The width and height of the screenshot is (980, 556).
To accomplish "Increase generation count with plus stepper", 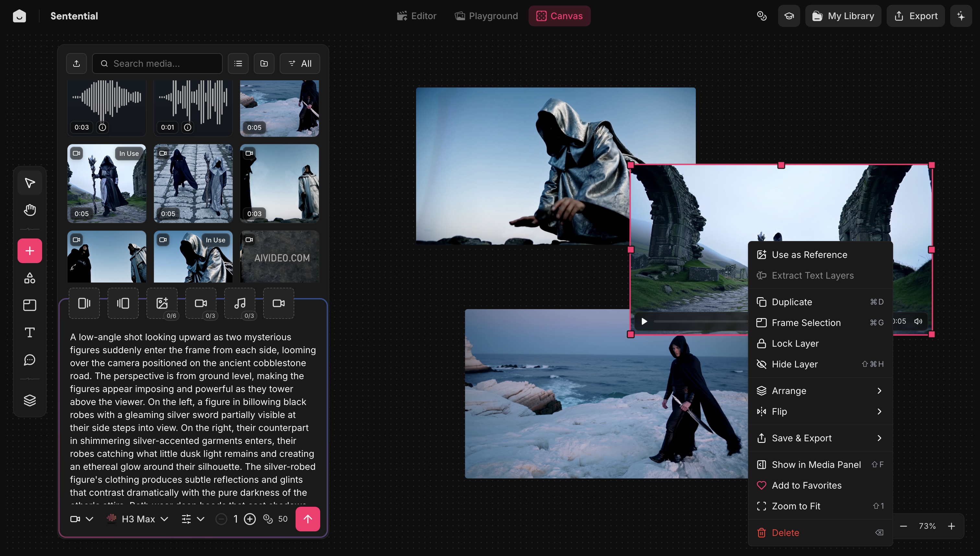I will (x=250, y=518).
